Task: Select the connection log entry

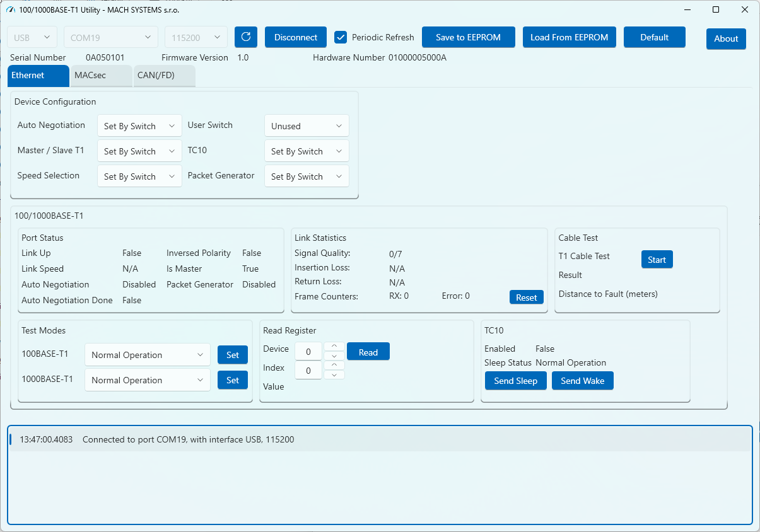Action: (378, 439)
